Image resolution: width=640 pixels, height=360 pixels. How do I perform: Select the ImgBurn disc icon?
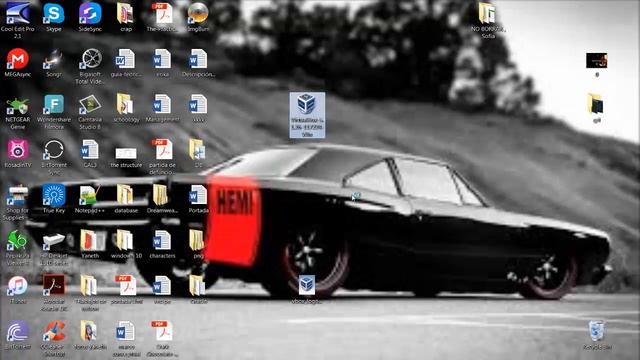(x=198, y=17)
